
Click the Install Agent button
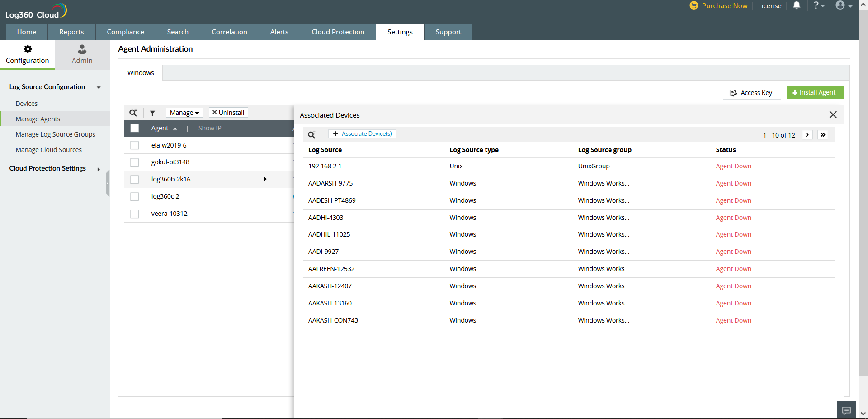815,92
